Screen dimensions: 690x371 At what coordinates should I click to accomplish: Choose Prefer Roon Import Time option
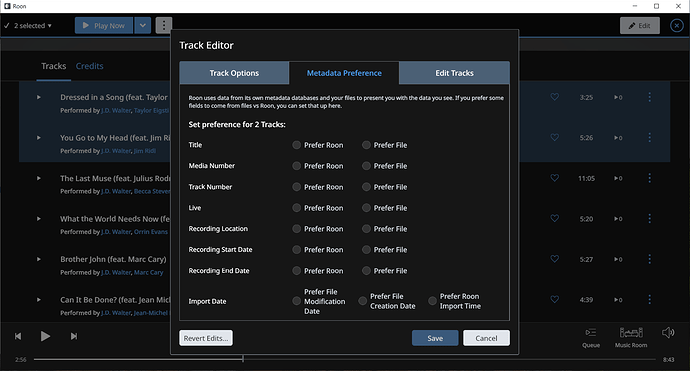pyautogui.click(x=433, y=301)
